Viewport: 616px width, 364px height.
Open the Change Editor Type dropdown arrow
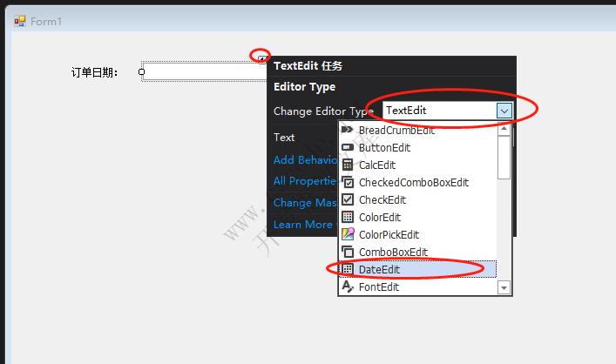click(504, 111)
